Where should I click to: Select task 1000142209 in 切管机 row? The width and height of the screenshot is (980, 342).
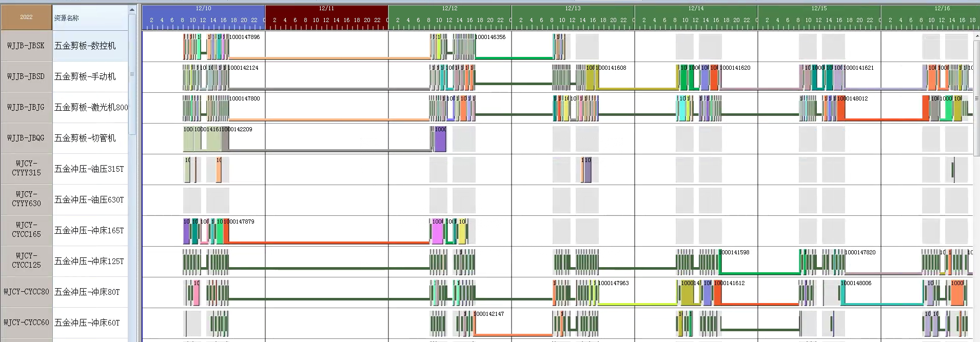[x=237, y=129]
